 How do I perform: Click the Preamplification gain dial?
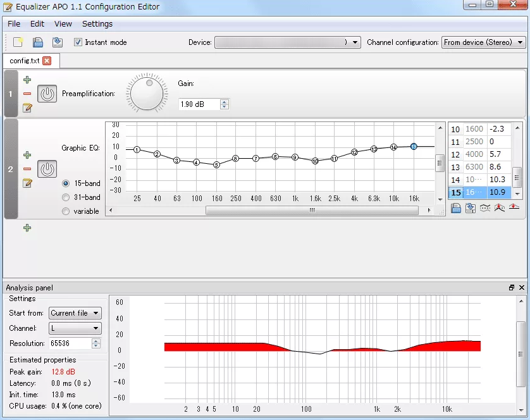148,94
